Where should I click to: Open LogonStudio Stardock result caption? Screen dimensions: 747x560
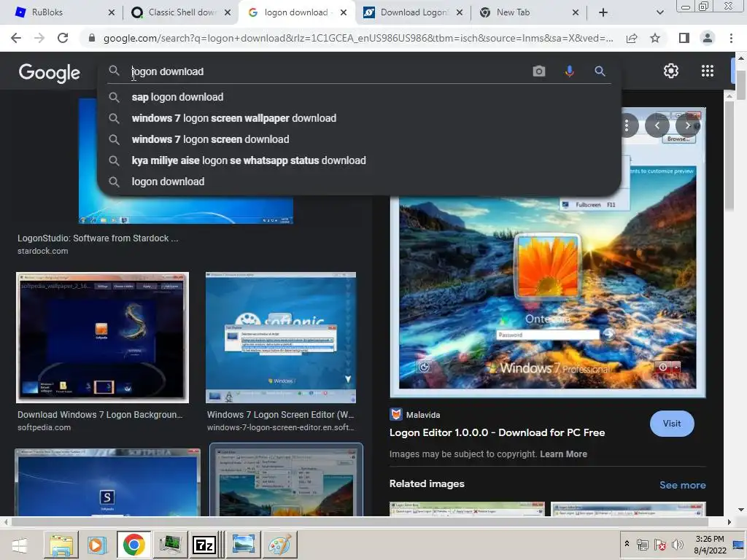pyautogui.click(x=98, y=238)
